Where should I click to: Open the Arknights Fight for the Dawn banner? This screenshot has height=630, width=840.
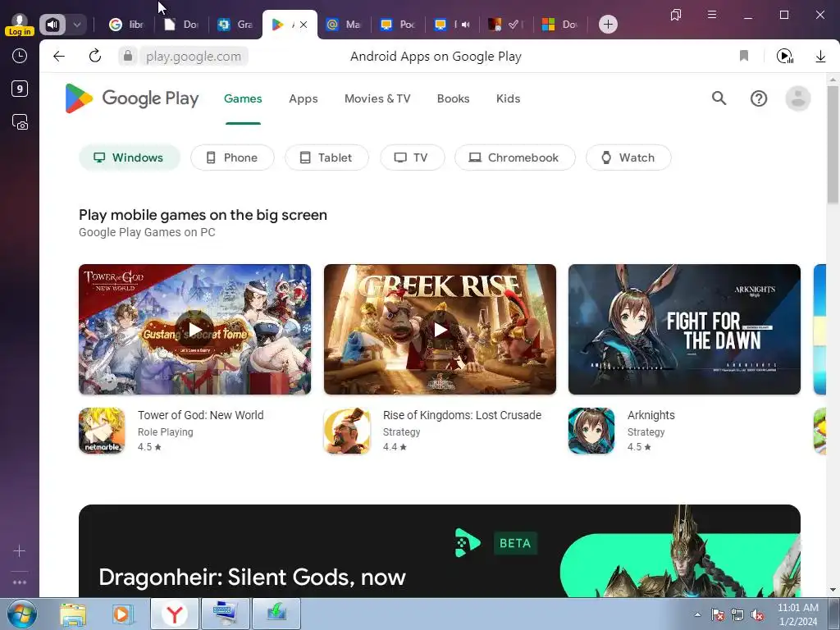(x=684, y=330)
